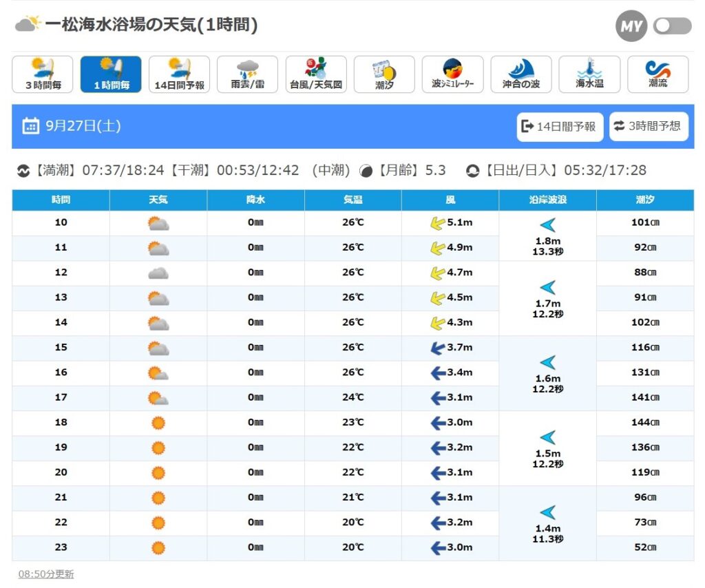Open the 潮流 current tab
The image size is (705, 588).
point(657,74)
